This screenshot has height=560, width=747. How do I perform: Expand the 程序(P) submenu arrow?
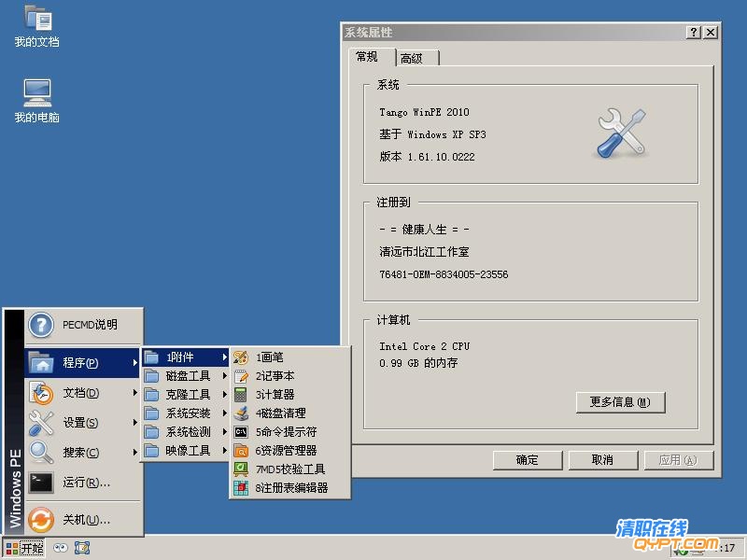point(134,363)
